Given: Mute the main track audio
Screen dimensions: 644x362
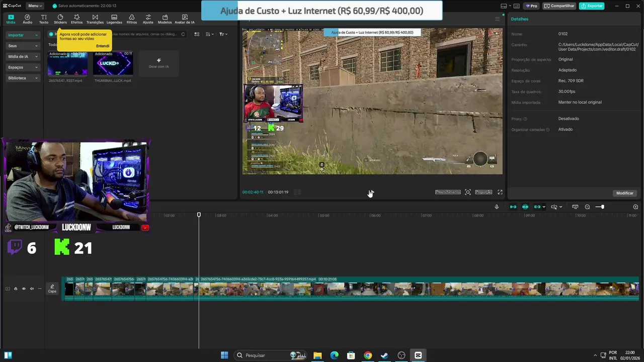Looking at the screenshot, I should 32,289.
